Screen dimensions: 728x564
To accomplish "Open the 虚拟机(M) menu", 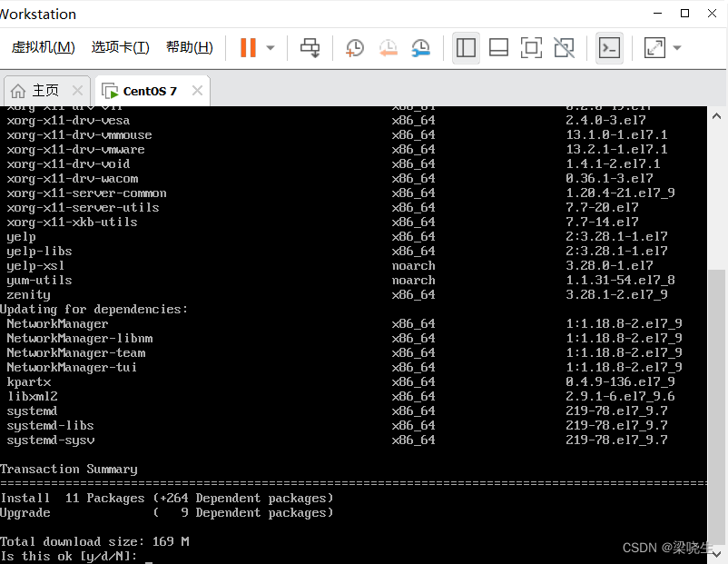I will 44,47.
